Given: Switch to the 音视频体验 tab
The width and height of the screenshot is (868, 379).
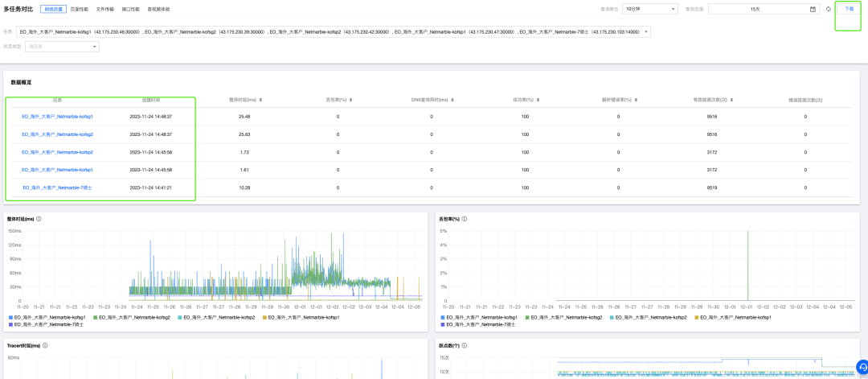Looking at the screenshot, I should [159, 10].
